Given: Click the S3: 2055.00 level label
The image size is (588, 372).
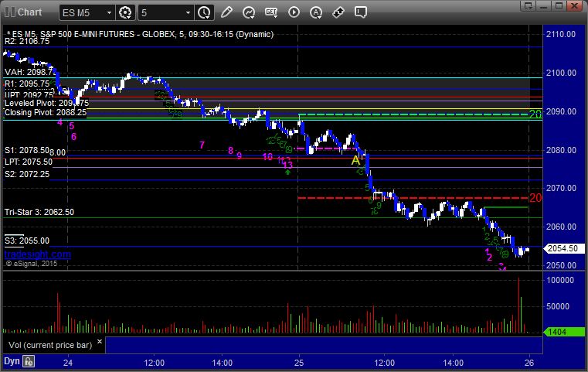Looking at the screenshot, I should 27,241.
